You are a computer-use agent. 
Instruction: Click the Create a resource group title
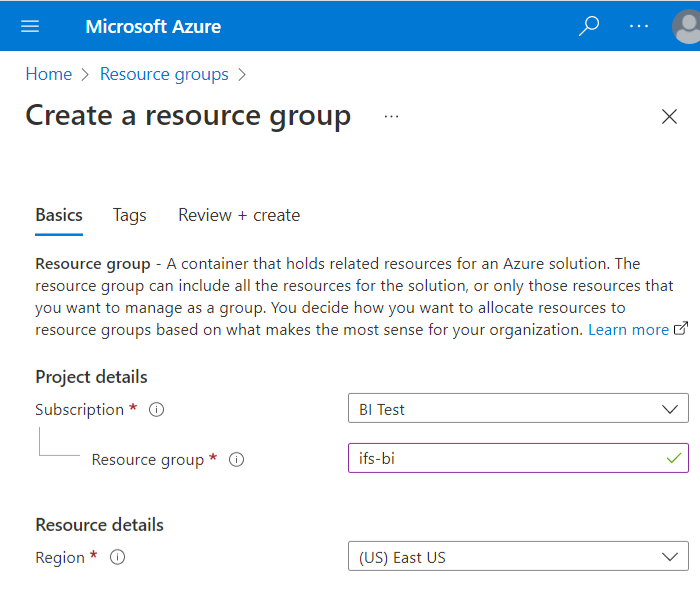(x=188, y=116)
